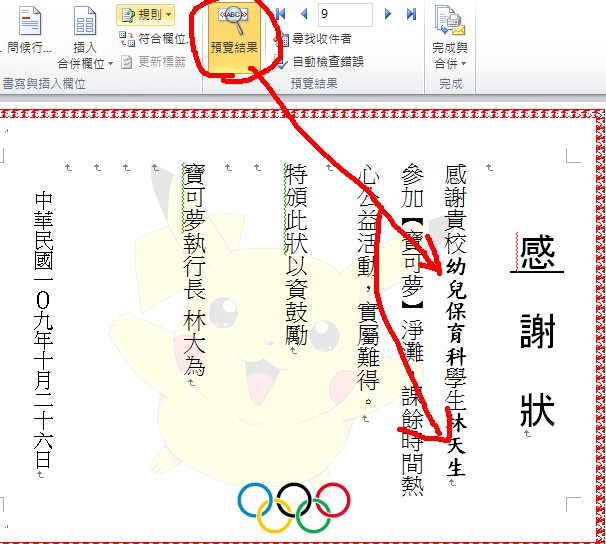Screen dimensions: 606x544
Task: Click the signature line 寶可夢執行長 林大為
Action: pyautogui.click(x=194, y=270)
